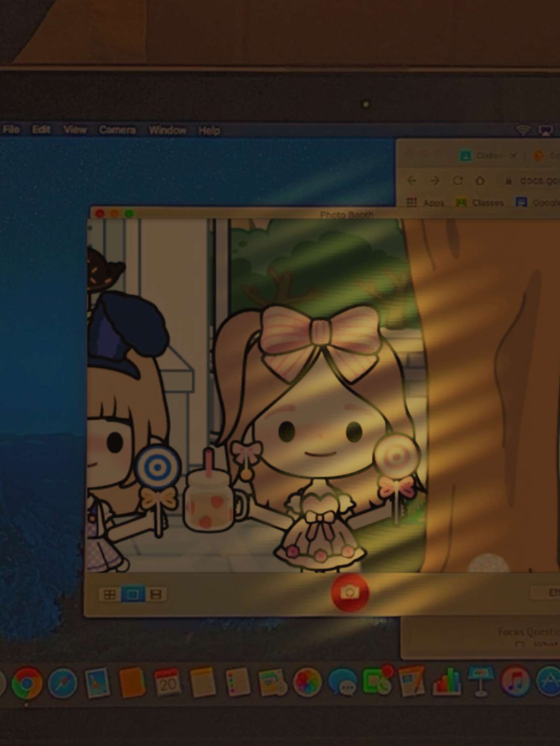Click the Chrome home button
Image resolution: width=560 pixels, height=746 pixels.
click(x=480, y=180)
